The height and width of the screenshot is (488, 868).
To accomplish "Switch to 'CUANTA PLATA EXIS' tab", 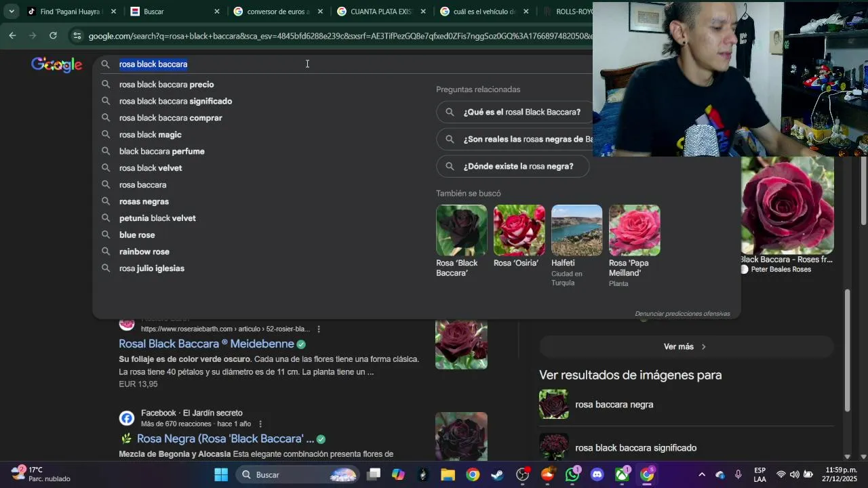I will pos(380,12).
